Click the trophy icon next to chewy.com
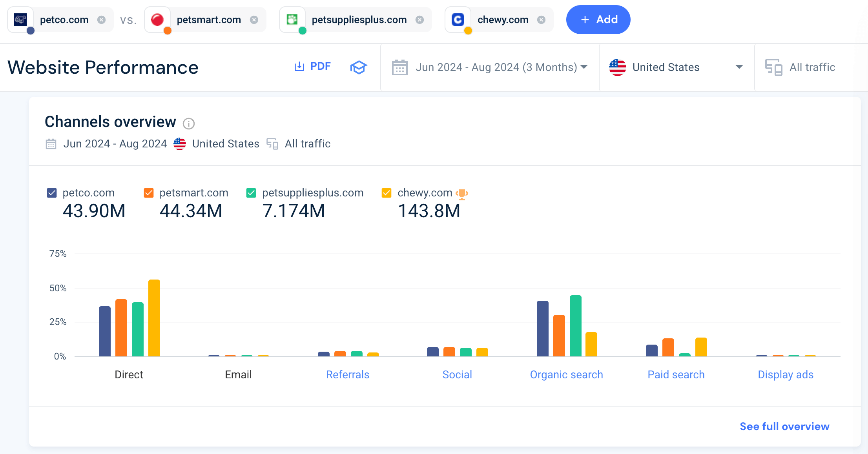This screenshot has height=454, width=868. point(462,194)
